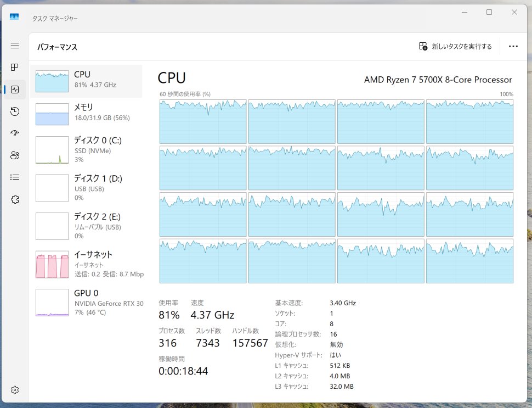532x408 pixels.
Task: Click the 100% graph scale label
Action: coord(507,94)
